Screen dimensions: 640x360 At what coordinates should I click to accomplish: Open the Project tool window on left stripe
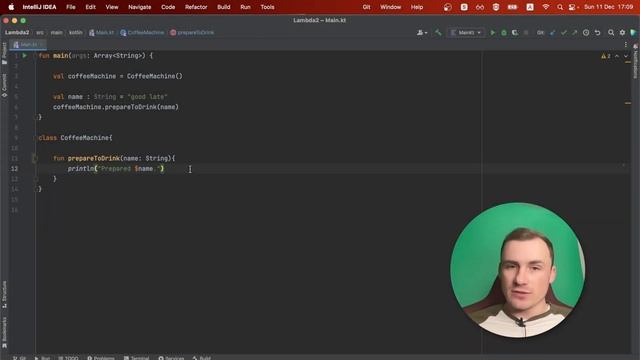(x=4, y=53)
